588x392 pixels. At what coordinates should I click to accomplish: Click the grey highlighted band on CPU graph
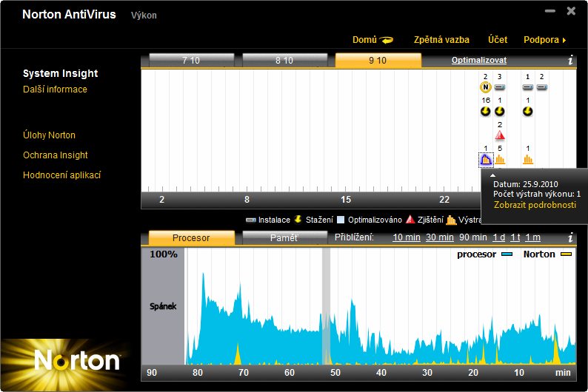click(326, 306)
